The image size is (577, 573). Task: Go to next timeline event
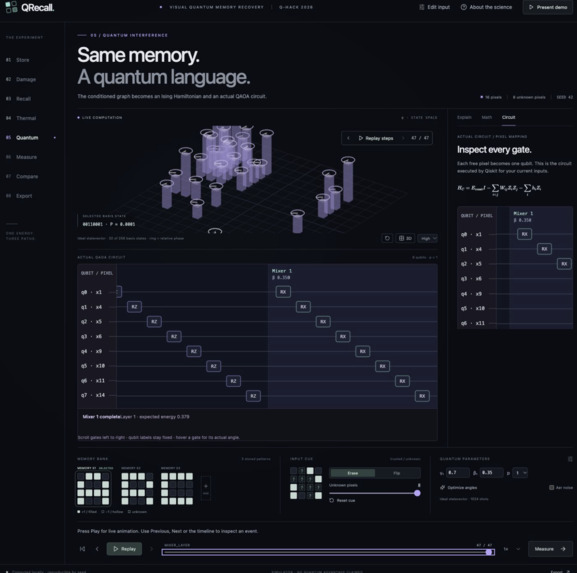(x=151, y=549)
